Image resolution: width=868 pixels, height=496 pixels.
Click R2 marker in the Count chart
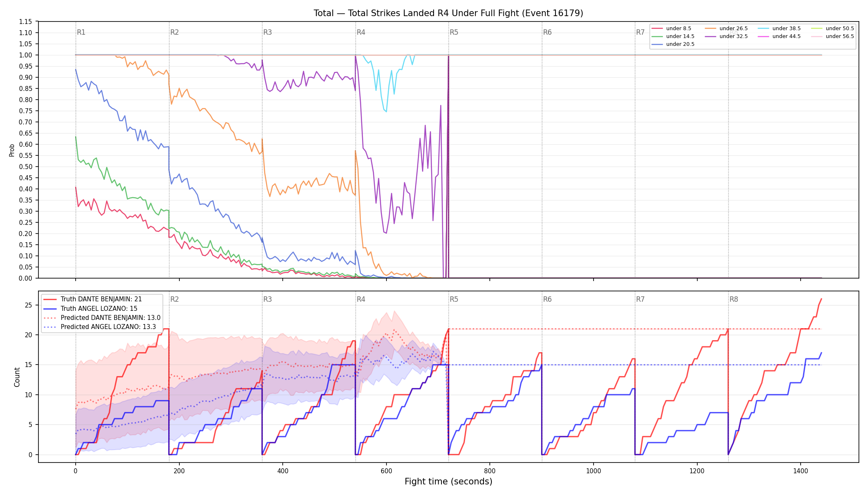174,299
